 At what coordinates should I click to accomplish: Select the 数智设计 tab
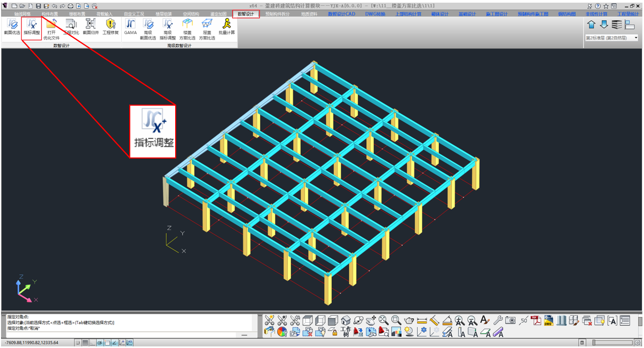[x=246, y=14]
